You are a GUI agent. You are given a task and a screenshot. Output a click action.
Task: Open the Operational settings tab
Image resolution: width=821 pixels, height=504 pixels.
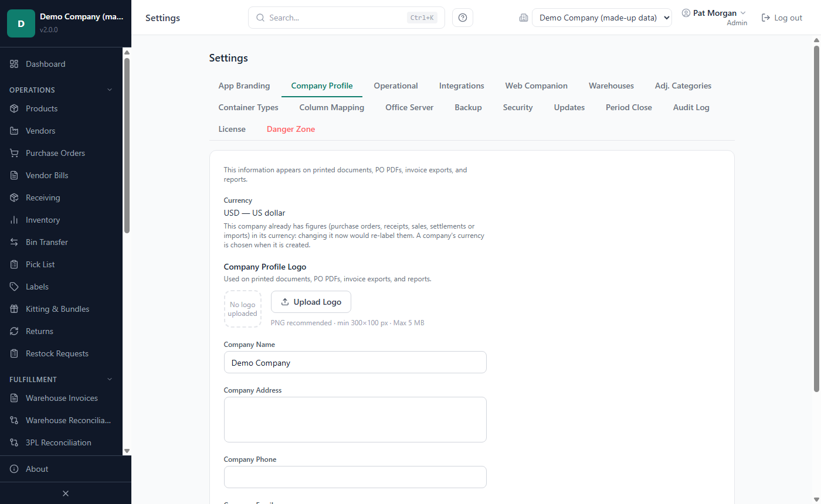[x=396, y=86]
